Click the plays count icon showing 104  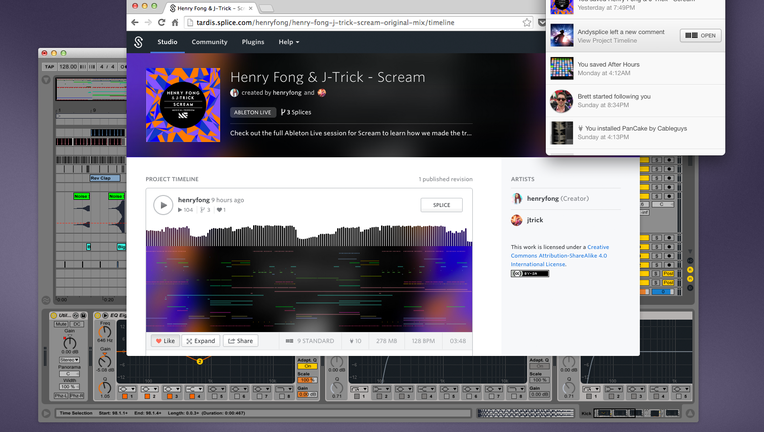click(x=180, y=210)
